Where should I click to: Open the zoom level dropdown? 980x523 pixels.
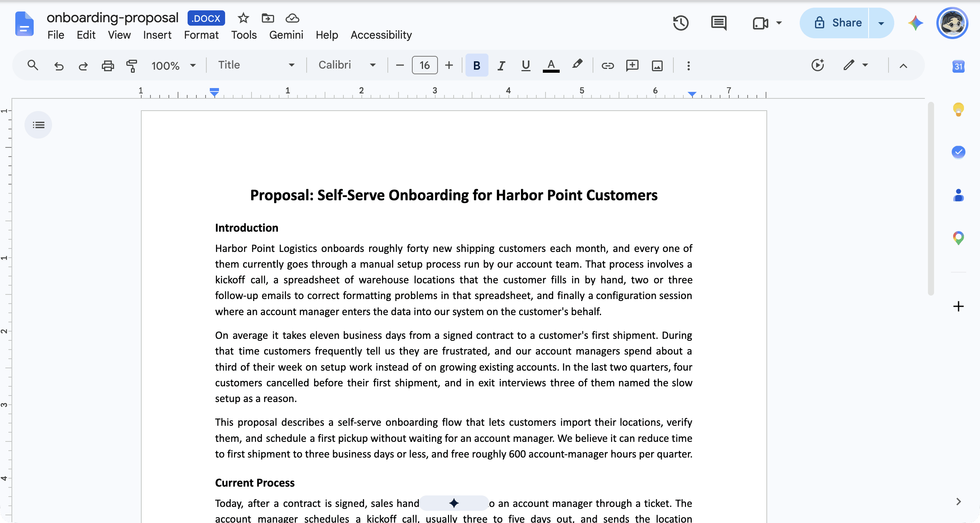pos(173,65)
